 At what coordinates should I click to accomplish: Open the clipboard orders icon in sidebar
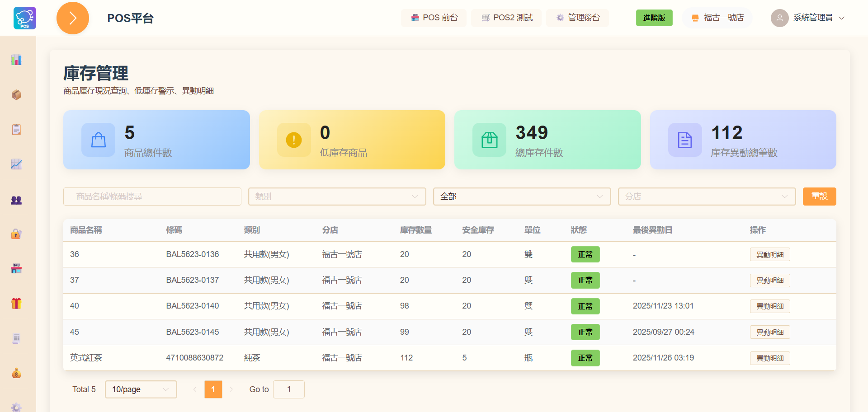pyautogui.click(x=16, y=129)
